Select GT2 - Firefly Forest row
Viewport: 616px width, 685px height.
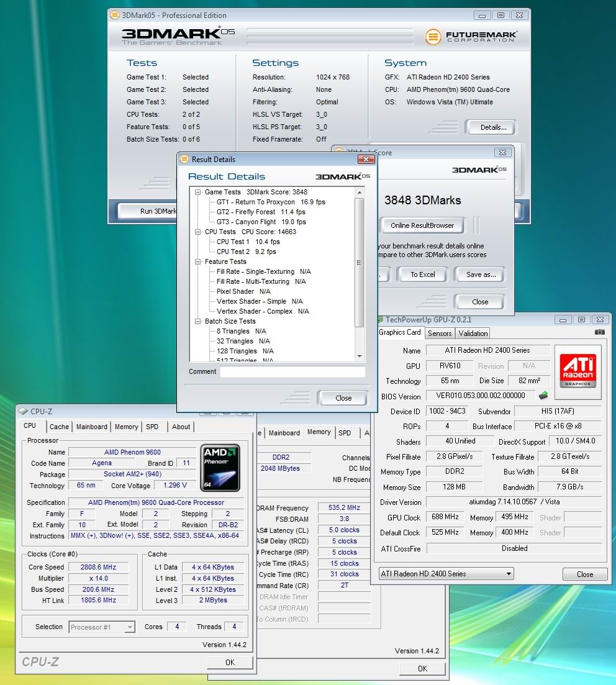point(261,212)
